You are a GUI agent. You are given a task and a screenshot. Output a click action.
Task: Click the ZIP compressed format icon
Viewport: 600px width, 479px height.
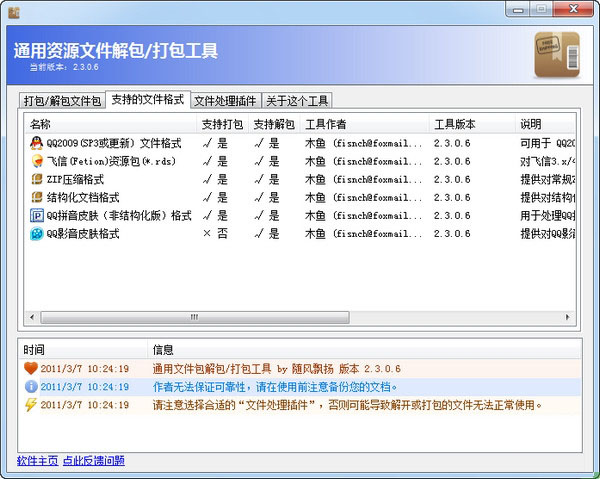37,179
